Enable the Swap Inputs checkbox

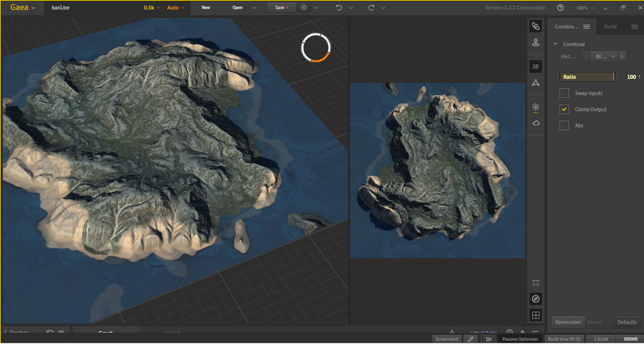(x=564, y=94)
